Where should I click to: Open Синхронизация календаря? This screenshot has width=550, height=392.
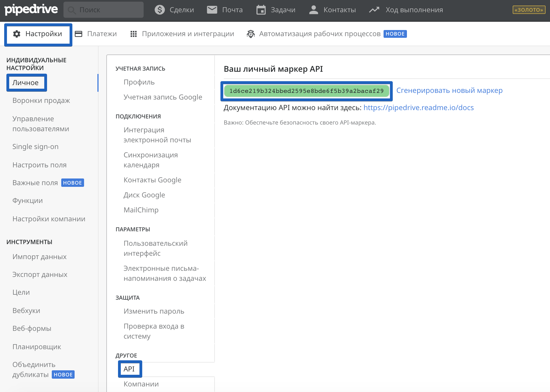[151, 160]
